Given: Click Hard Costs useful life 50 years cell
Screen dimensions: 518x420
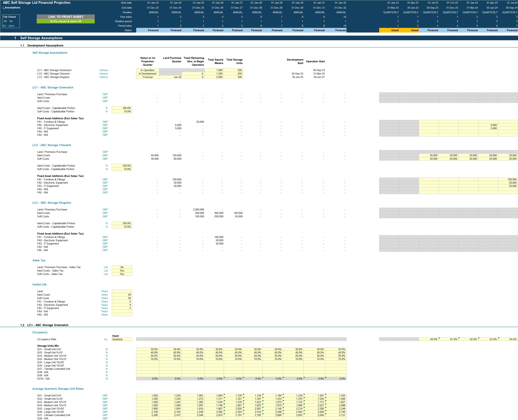Looking at the screenshot, I should click(122, 295).
